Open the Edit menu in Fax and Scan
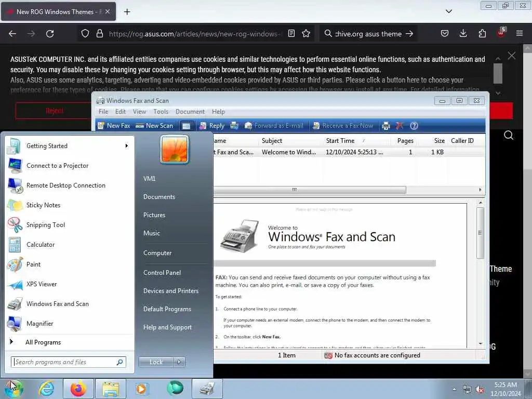The height and width of the screenshot is (399, 532). tap(121, 112)
